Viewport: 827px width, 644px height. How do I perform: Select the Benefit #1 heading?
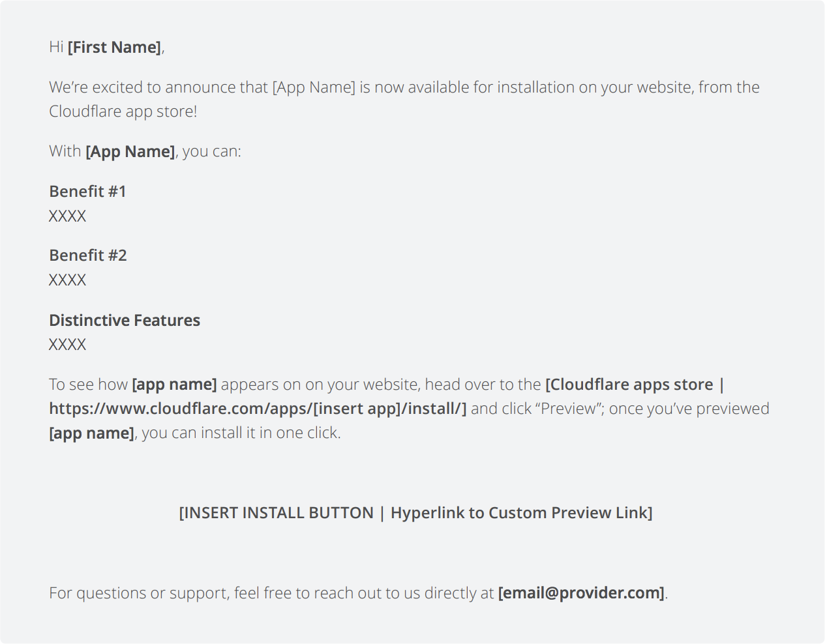point(87,192)
